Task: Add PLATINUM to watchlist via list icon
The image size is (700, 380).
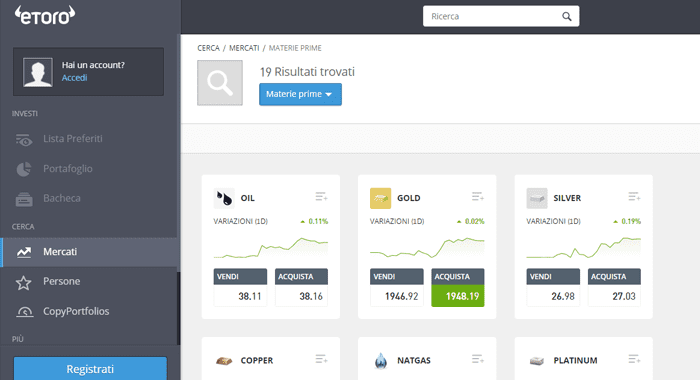Action: coord(634,359)
